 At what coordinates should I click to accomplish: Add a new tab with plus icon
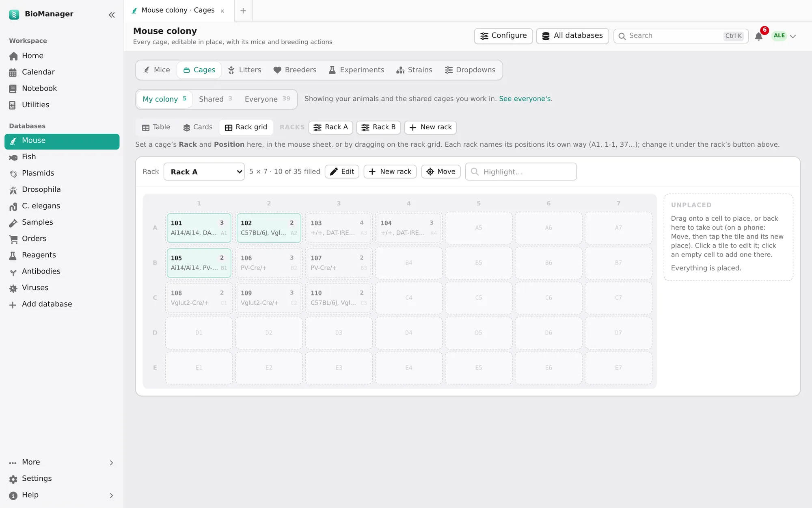(x=243, y=11)
